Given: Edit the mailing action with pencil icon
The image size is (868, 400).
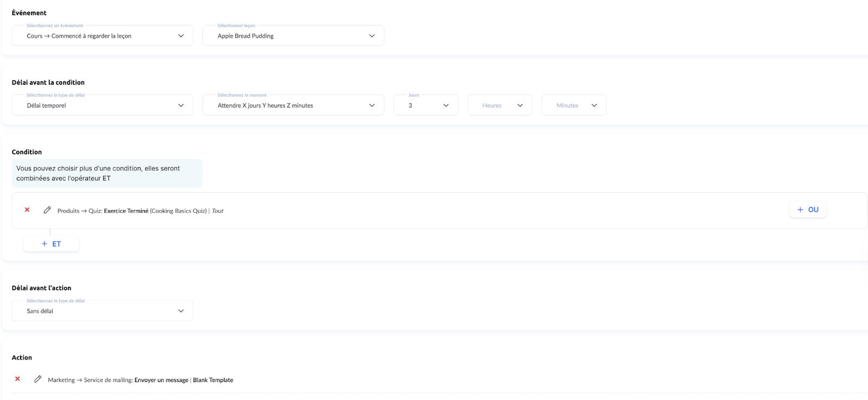Looking at the screenshot, I should click(37, 379).
